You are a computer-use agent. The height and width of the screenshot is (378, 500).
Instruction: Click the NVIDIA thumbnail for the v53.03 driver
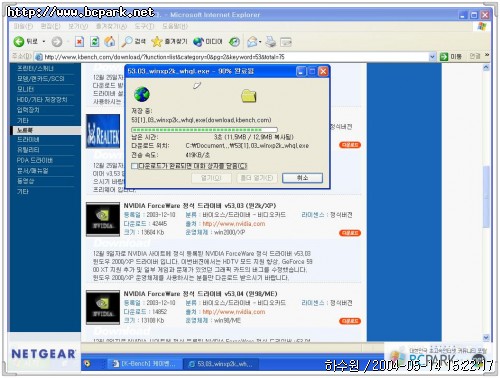coord(103,219)
